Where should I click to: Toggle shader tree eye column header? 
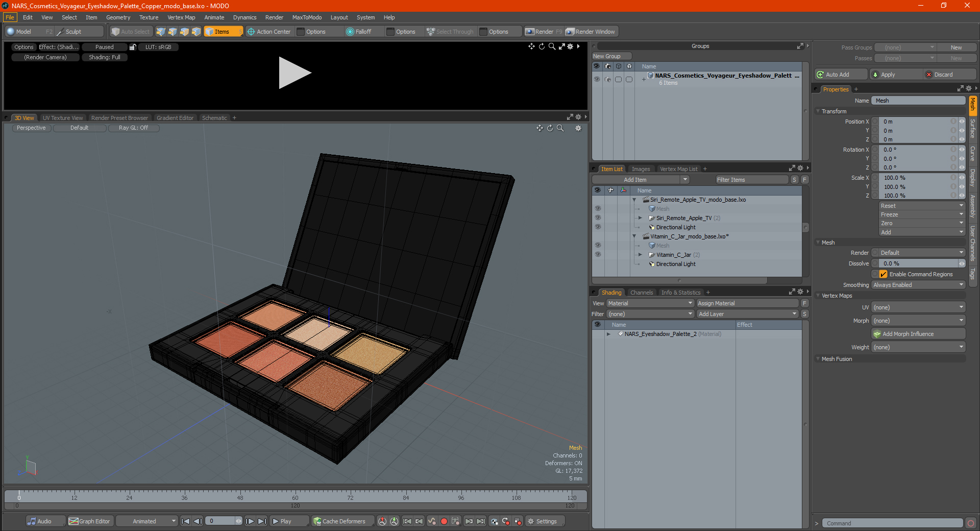597,325
